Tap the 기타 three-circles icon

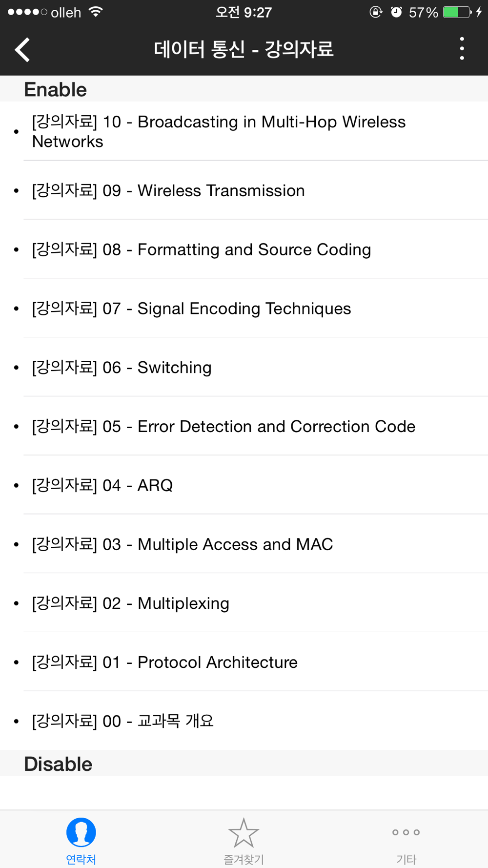tap(406, 832)
